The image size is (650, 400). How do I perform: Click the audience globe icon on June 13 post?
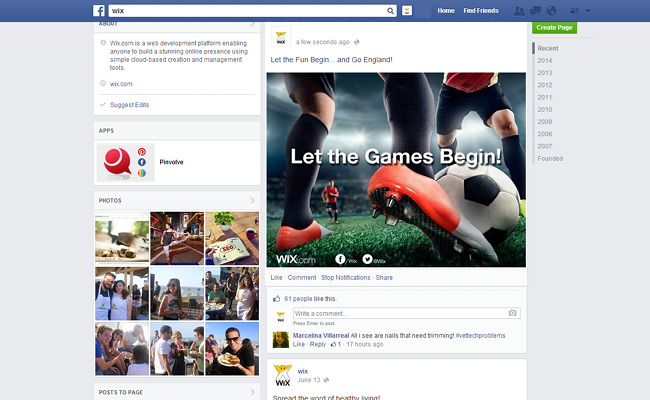pos(326,380)
